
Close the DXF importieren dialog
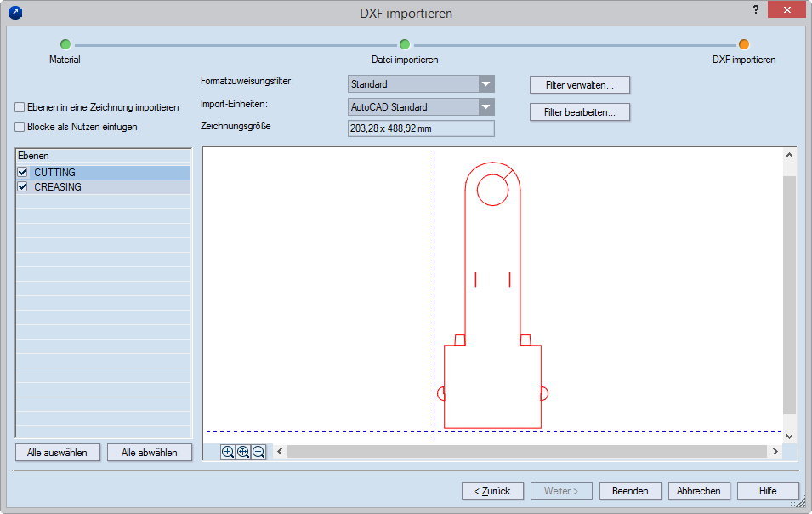[x=786, y=10]
